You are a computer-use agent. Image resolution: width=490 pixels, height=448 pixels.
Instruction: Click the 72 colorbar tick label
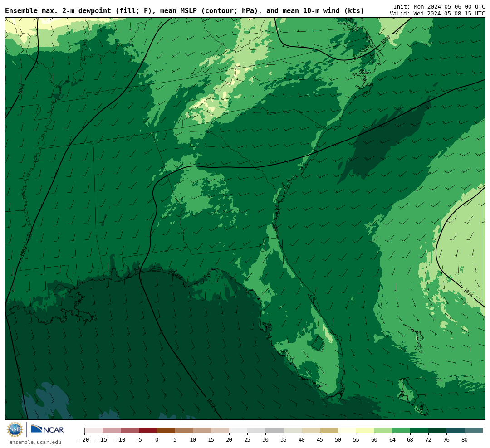click(x=429, y=440)
